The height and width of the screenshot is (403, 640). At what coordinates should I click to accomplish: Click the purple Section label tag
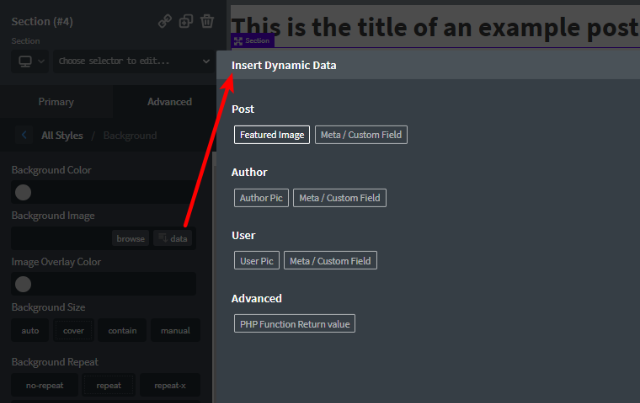[x=252, y=40]
